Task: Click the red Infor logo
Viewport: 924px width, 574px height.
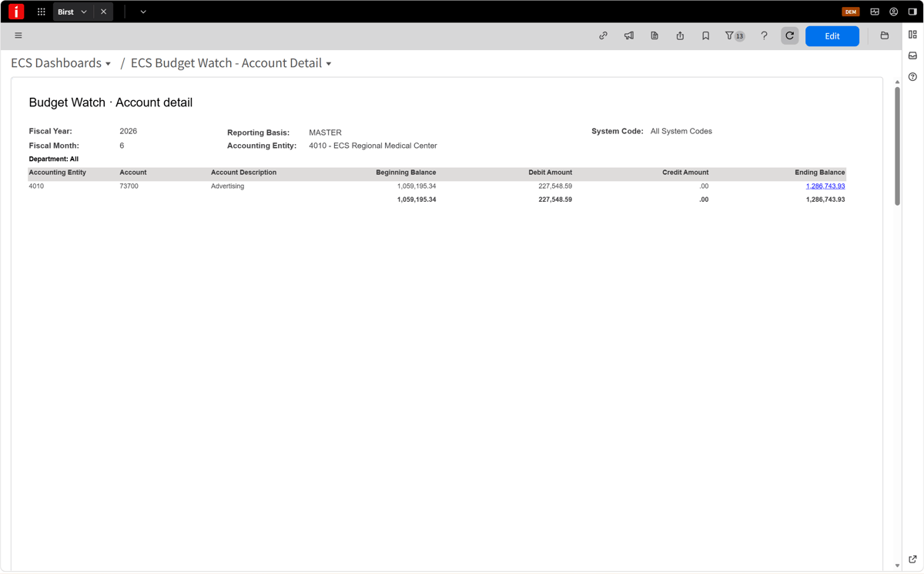Action: [16, 12]
